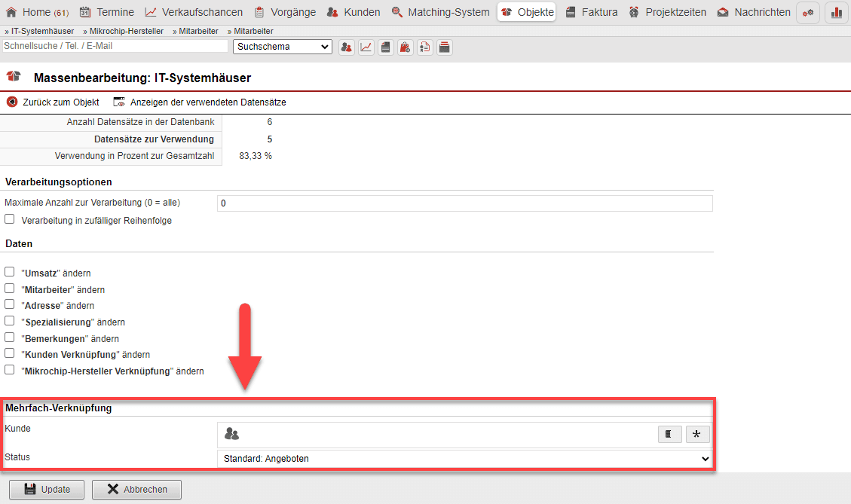851x504 pixels.
Task: Check the "Bemerkungen" ändern checkbox
Action: pyautogui.click(x=10, y=337)
